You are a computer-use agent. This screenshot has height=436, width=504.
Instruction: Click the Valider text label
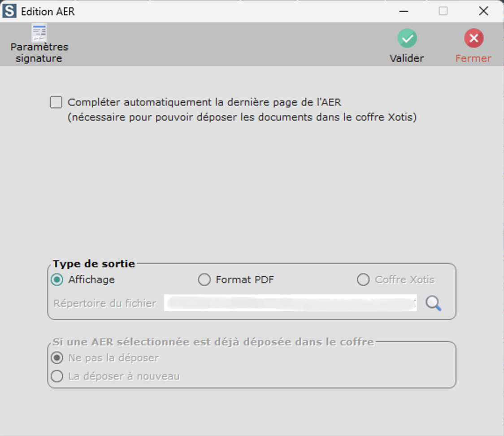(407, 58)
